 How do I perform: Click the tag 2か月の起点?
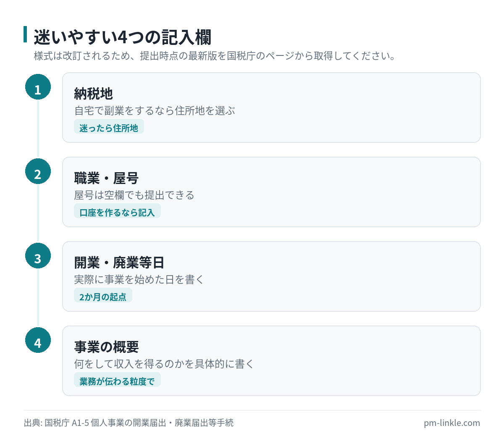[103, 295]
